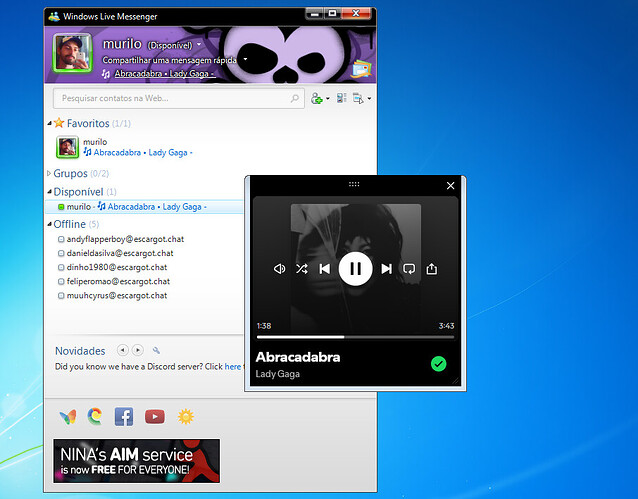This screenshot has height=499, width=638.
Task: Open the add contact icon menu
Action: click(x=316, y=98)
